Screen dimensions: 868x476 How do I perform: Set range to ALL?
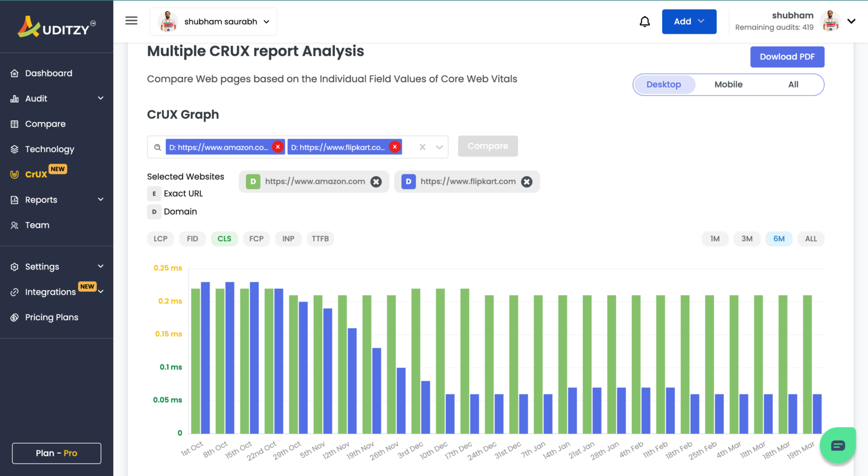click(811, 239)
